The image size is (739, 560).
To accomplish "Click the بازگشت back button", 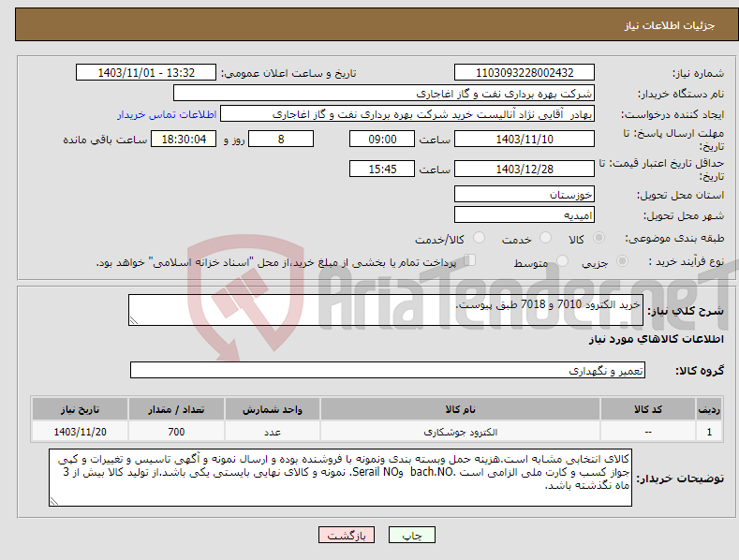I will [347, 535].
